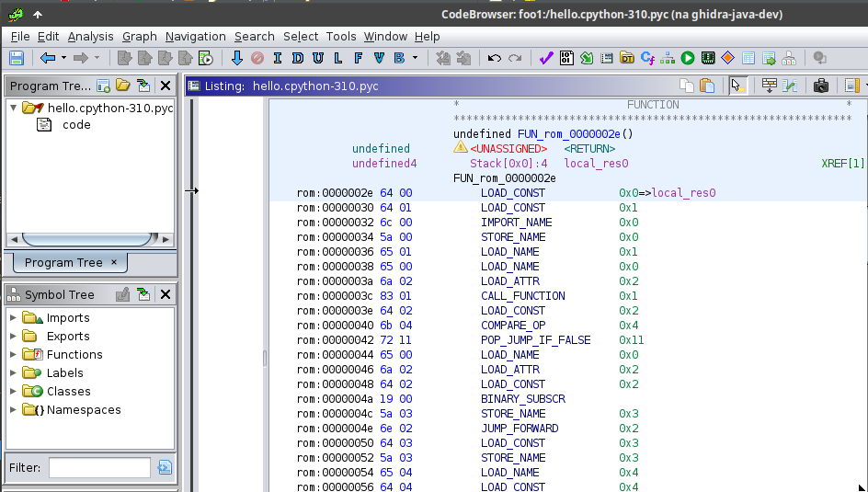
Task: Open the Listing field editor icon
Action: click(770, 86)
